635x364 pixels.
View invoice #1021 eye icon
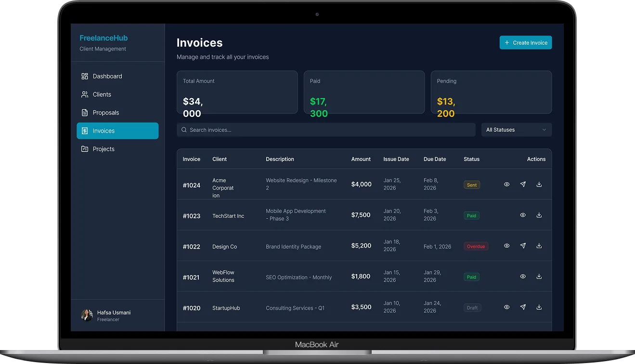click(523, 276)
